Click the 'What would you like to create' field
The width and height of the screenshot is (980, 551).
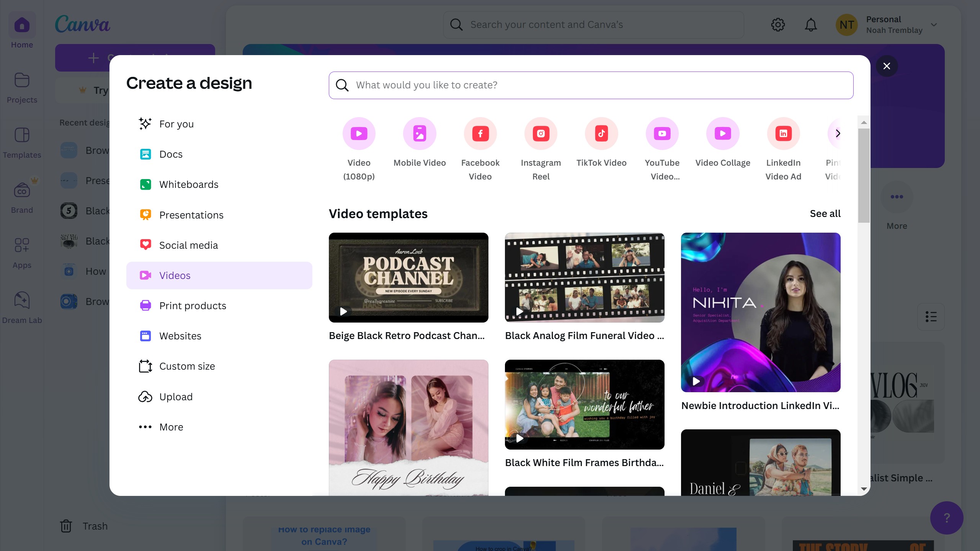pos(591,85)
